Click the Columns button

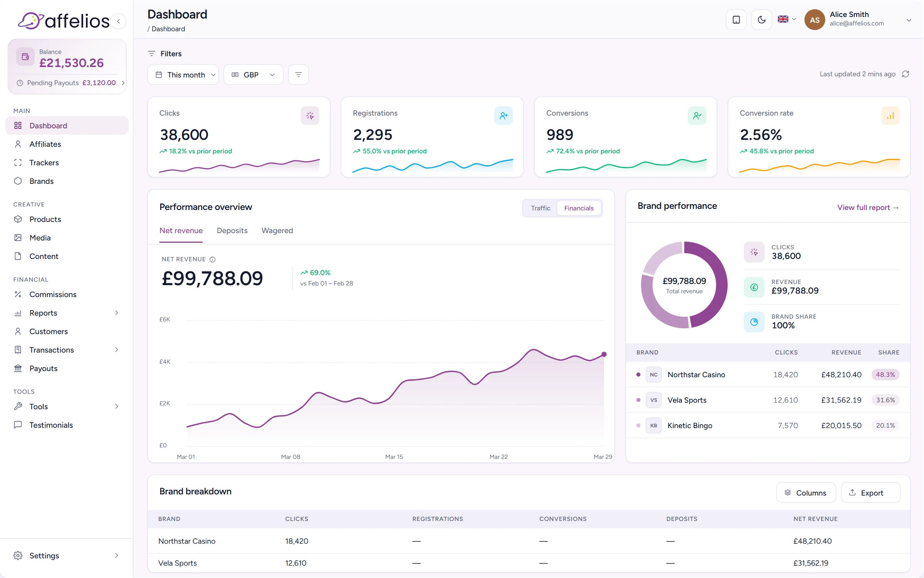coord(806,493)
